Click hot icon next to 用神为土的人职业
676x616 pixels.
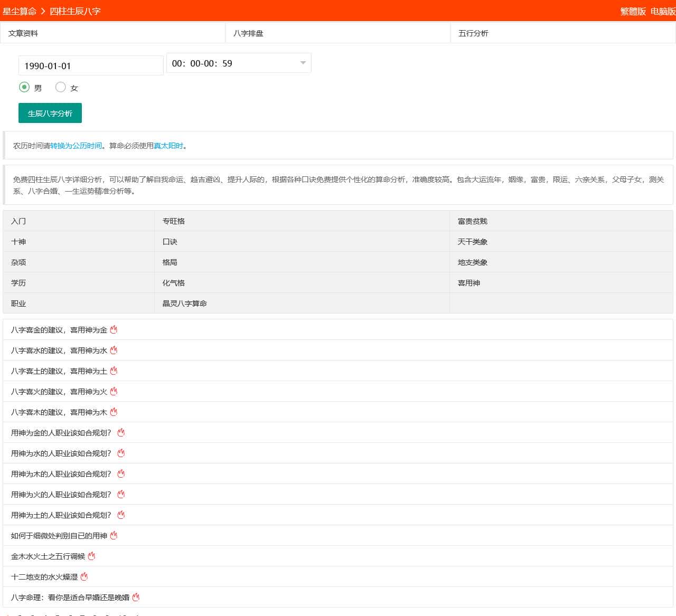(121, 515)
